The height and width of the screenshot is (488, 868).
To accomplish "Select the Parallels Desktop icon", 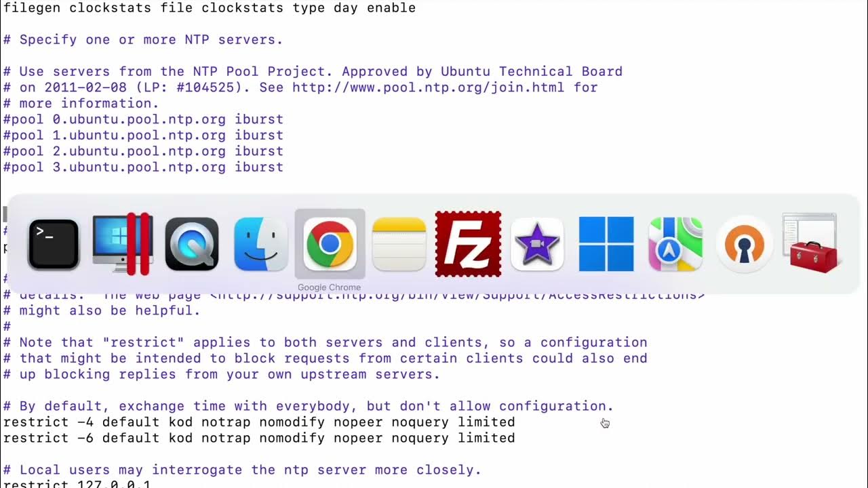I will (123, 245).
